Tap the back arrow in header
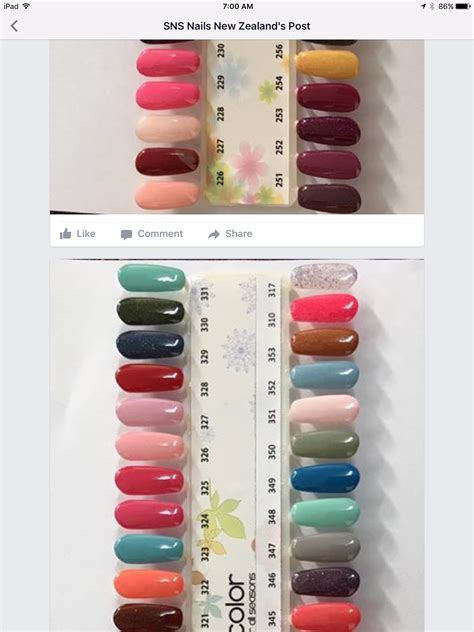 pos(14,26)
